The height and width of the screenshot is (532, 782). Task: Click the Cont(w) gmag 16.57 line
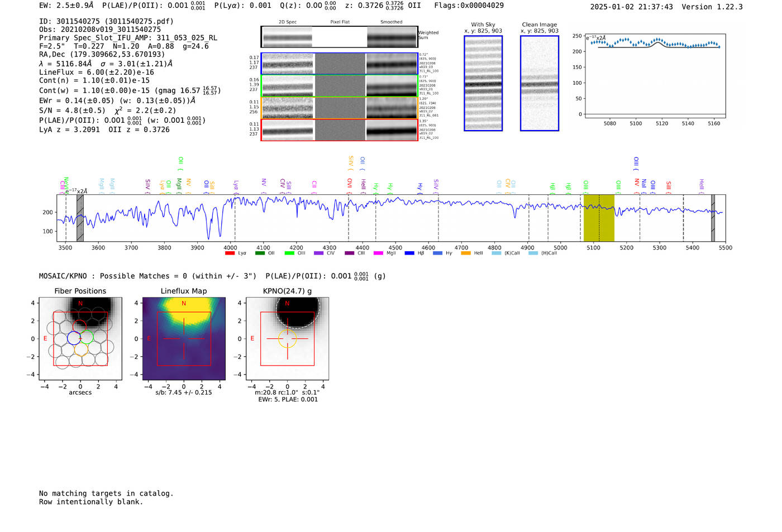click(130, 90)
